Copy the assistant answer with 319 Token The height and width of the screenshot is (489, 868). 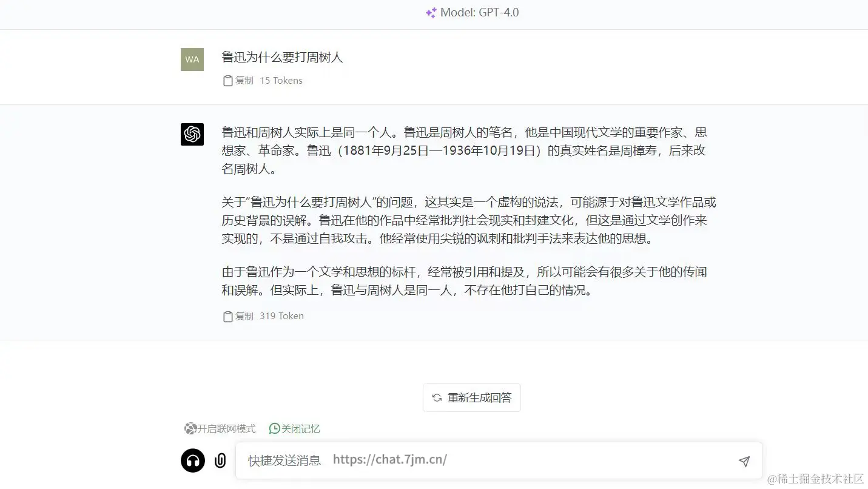pyautogui.click(x=238, y=316)
